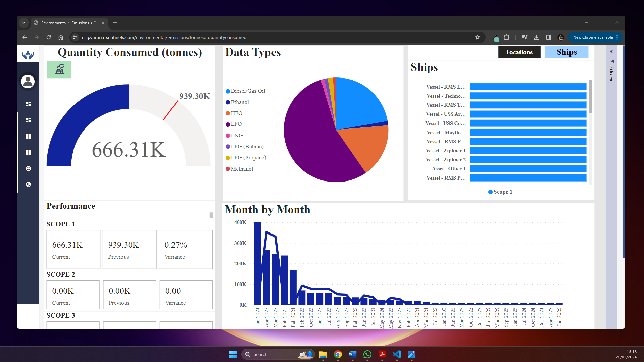This screenshot has width=644, height=362.
Task: Open the Chrome extensions puzzle icon
Action: click(x=506, y=37)
